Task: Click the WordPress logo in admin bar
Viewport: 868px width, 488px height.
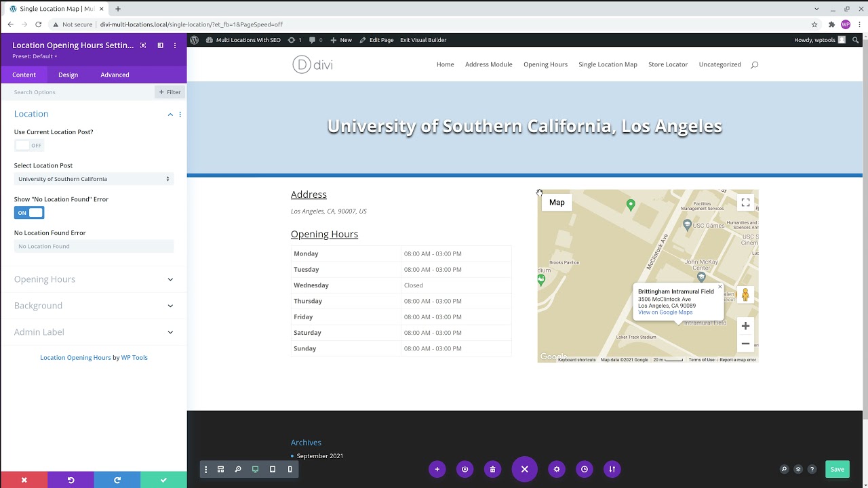Action: point(194,40)
